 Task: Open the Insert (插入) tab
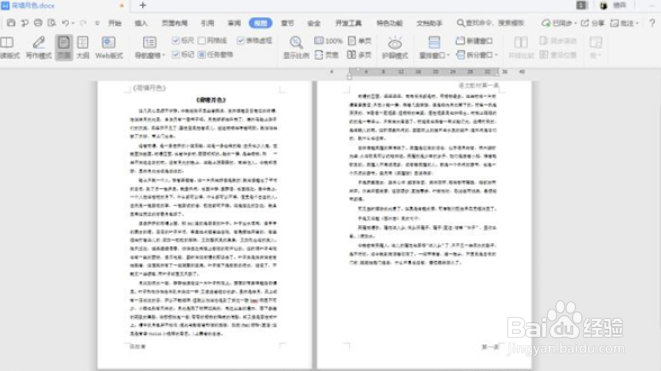coord(141,23)
